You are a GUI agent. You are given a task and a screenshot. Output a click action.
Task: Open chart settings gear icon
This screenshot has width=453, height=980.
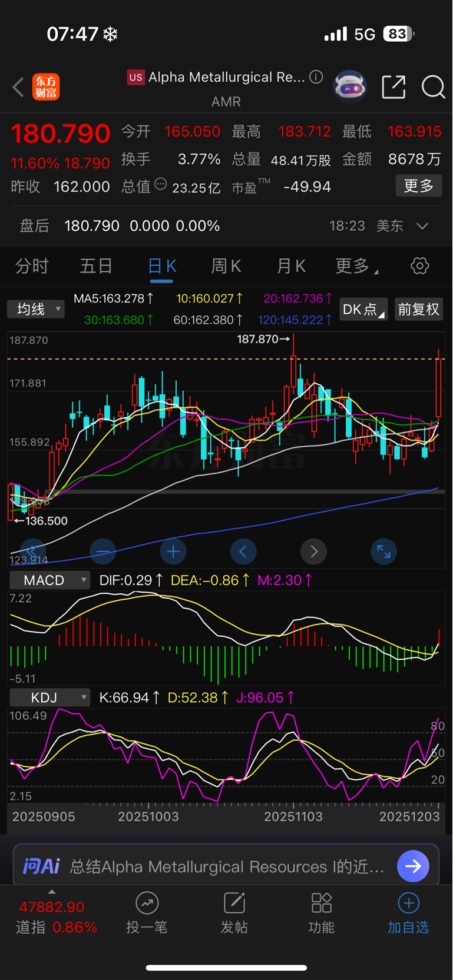coord(419,266)
